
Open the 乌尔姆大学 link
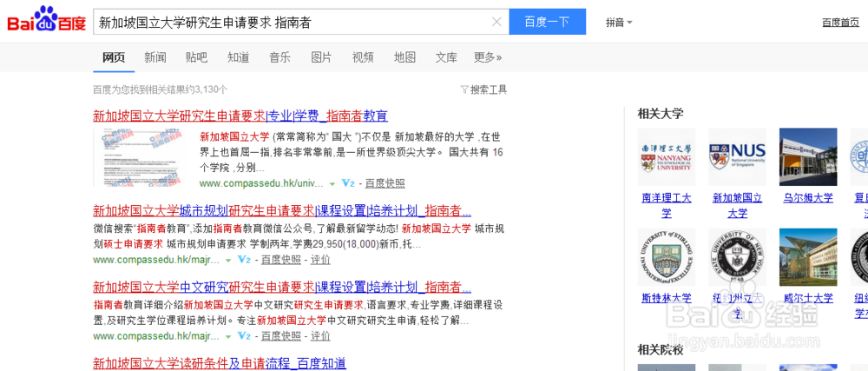(x=808, y=198)
